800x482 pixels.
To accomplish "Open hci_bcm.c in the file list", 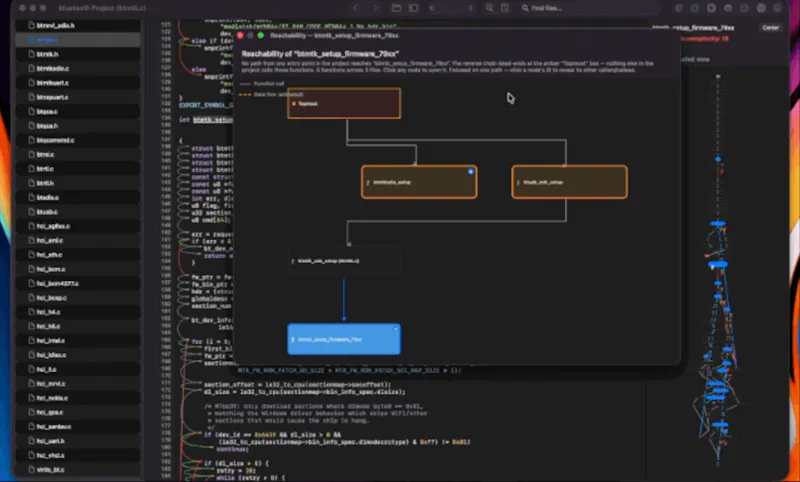I will [x=78, y=269].
